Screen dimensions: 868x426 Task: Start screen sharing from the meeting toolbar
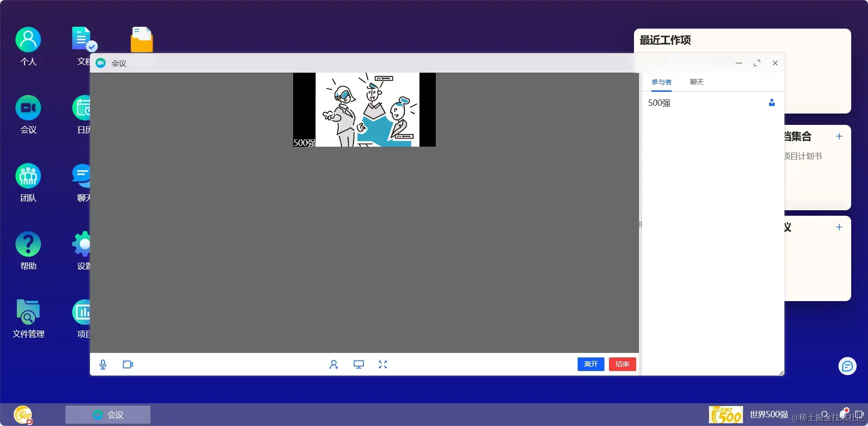pos(359,364)
